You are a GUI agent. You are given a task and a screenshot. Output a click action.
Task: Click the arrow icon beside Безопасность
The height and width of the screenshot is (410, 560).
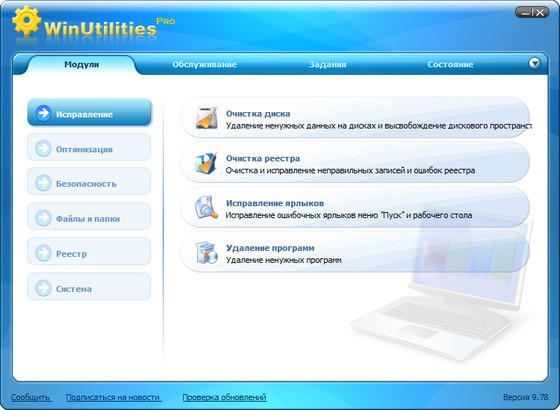coord(43,183)
